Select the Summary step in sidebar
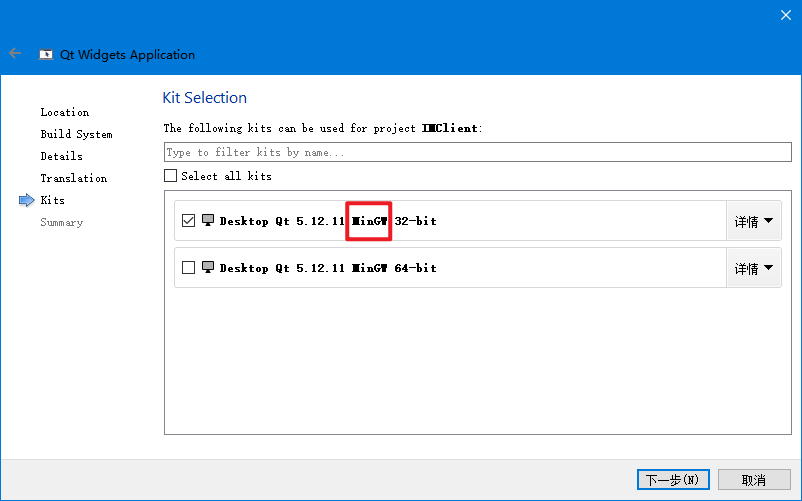Image resolution: width=802 pixels, height=501 pixels. [x=61, y=222]
